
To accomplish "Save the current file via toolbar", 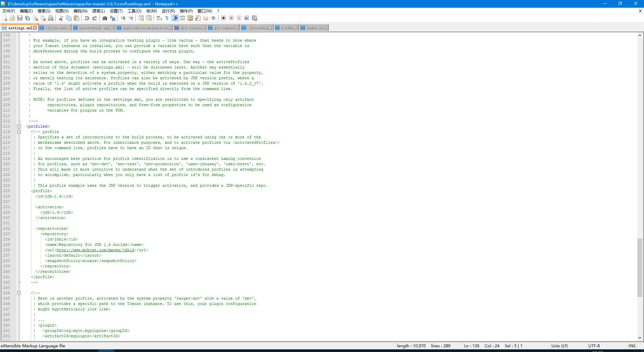I will point(20,18).
